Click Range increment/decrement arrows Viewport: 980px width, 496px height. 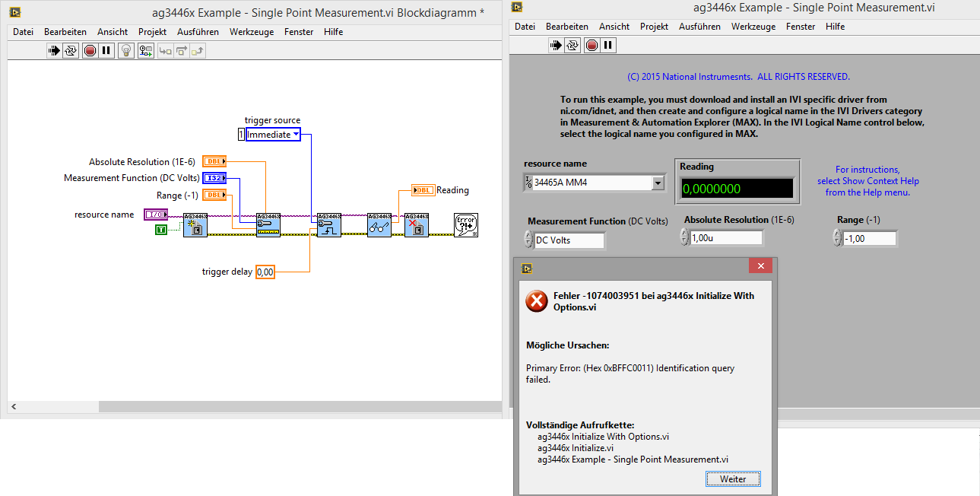(x=837, y=238)
